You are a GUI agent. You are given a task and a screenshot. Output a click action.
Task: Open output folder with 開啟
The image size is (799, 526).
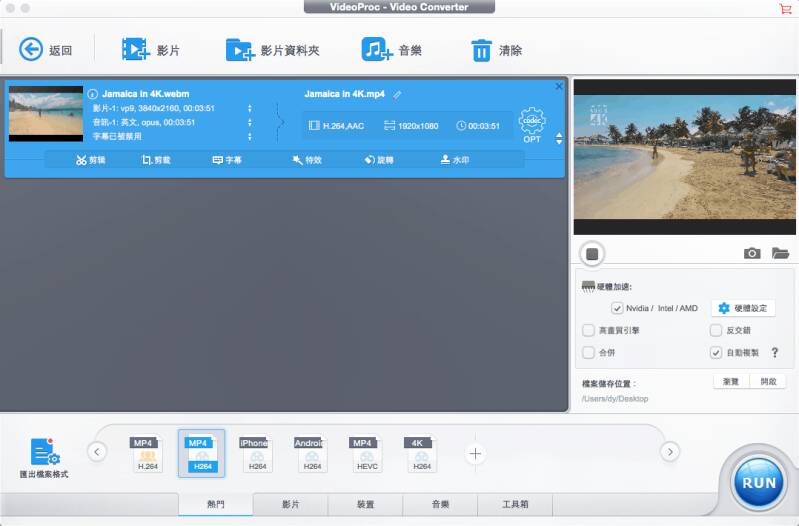pyautogui.click(x=768, y=381)
